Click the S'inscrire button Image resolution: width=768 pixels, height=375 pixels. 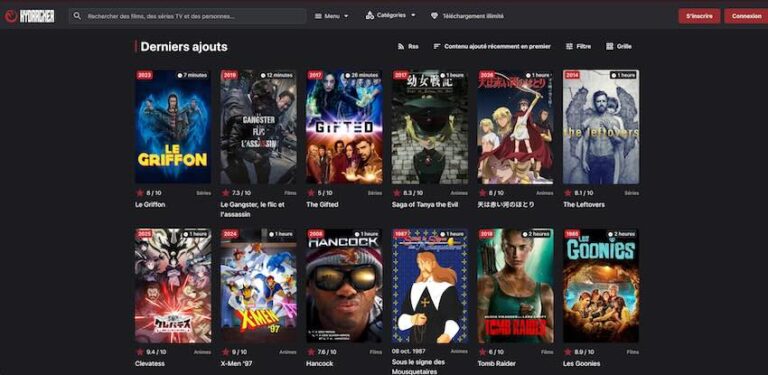(699, 16)
